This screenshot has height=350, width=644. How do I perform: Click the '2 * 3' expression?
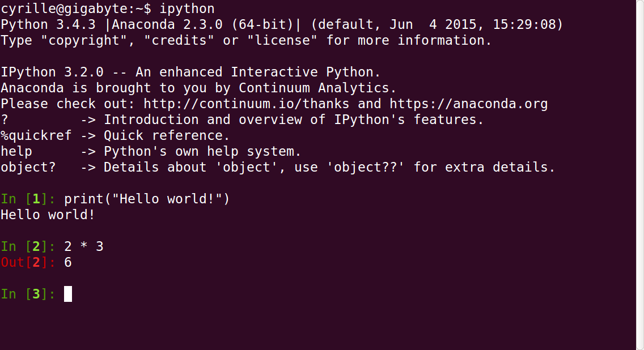(x=84, y=246)
